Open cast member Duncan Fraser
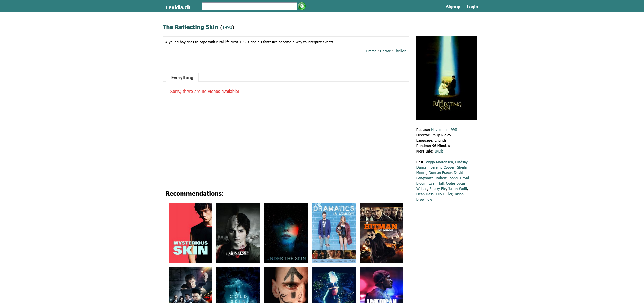The width and height of the screenshot is (644, 303). pyautogui.click(x=440, y=173)
